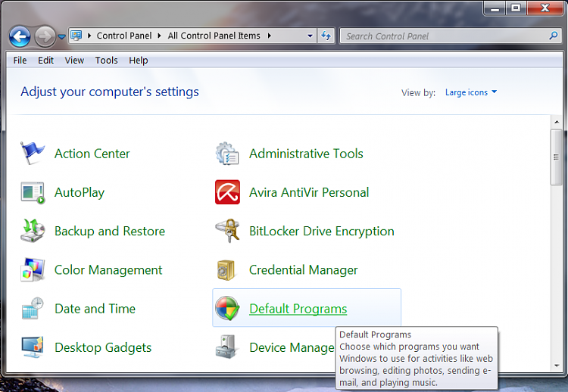Open the Tools menu
Viewport: 568px width, 392px height.
(107, 61)
